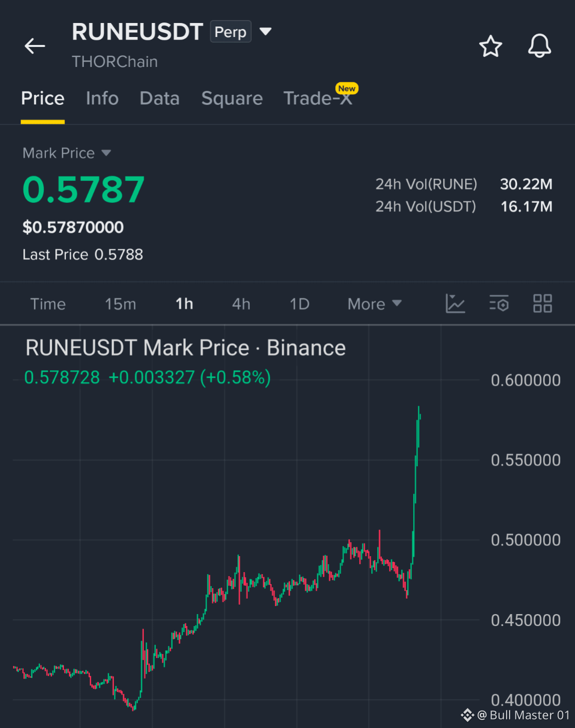Tap the 0.600000 price axis label
575x728 pixels.
(x=526, y=380)
